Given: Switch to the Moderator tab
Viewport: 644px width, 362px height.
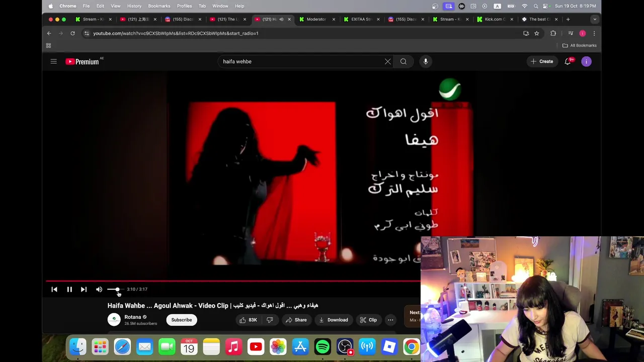Looking at the screenshot, I should click(x=316, y=19).
